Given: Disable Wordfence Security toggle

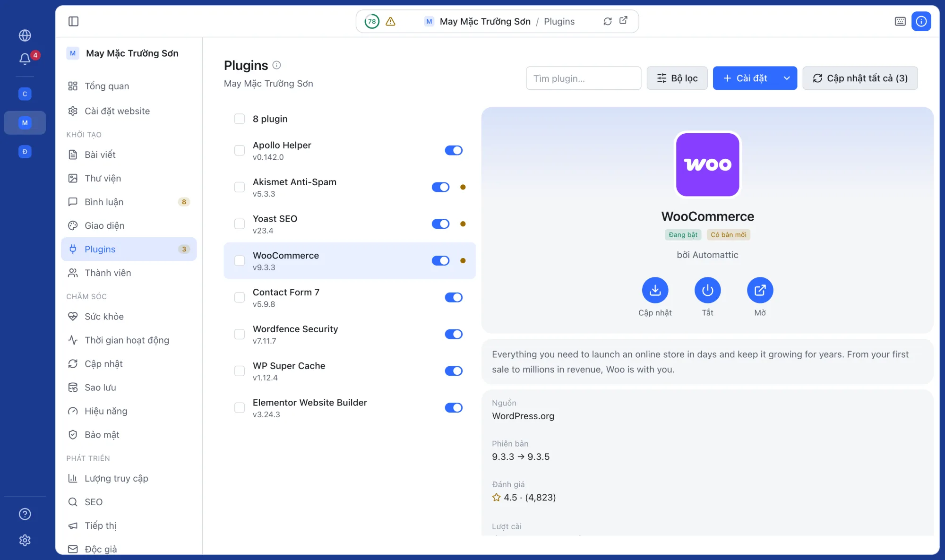Looking at the screenshot, I should [x=454, y=334].
